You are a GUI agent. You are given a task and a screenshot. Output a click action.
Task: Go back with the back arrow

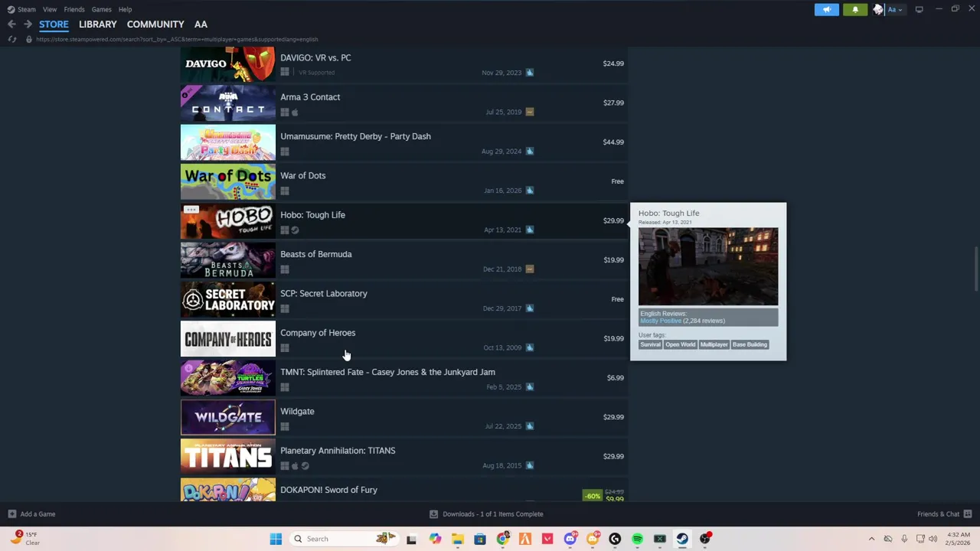tap(11, 24)
